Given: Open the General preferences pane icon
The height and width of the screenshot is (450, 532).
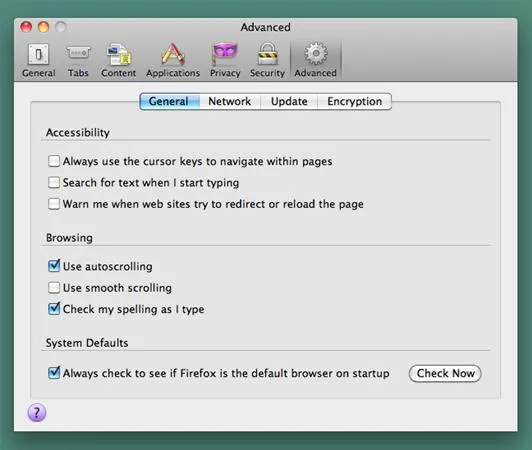Looking at the screenshot, I should click(x=38, y=60).
